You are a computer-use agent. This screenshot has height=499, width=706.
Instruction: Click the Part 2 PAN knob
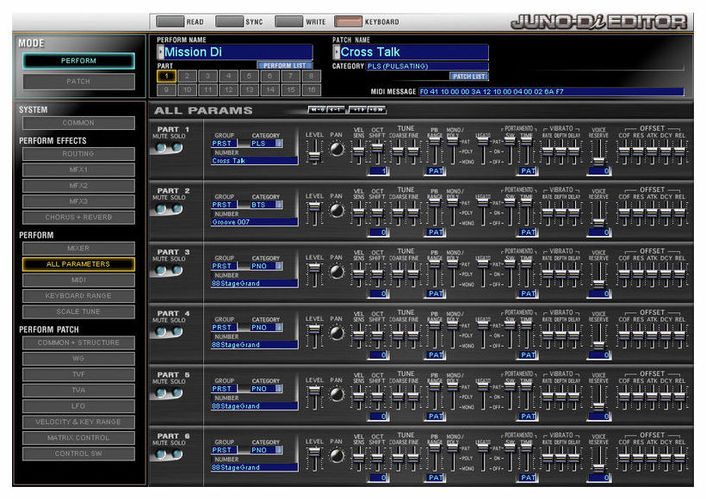pos(336,210)
